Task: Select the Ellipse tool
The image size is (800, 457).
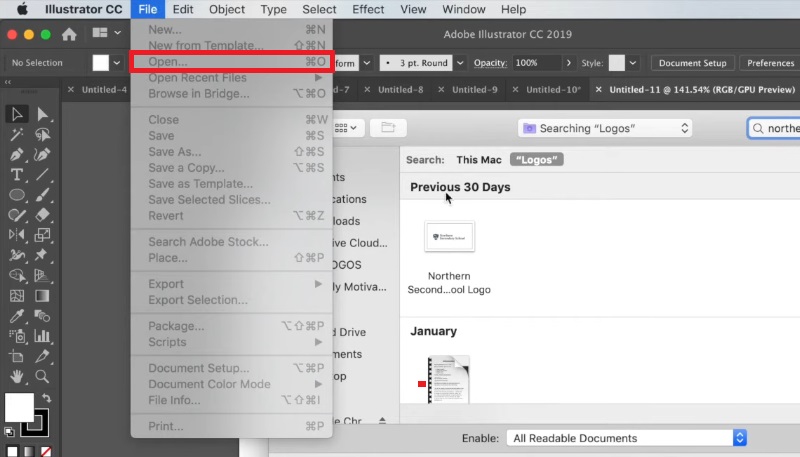Action: [17, 195]
